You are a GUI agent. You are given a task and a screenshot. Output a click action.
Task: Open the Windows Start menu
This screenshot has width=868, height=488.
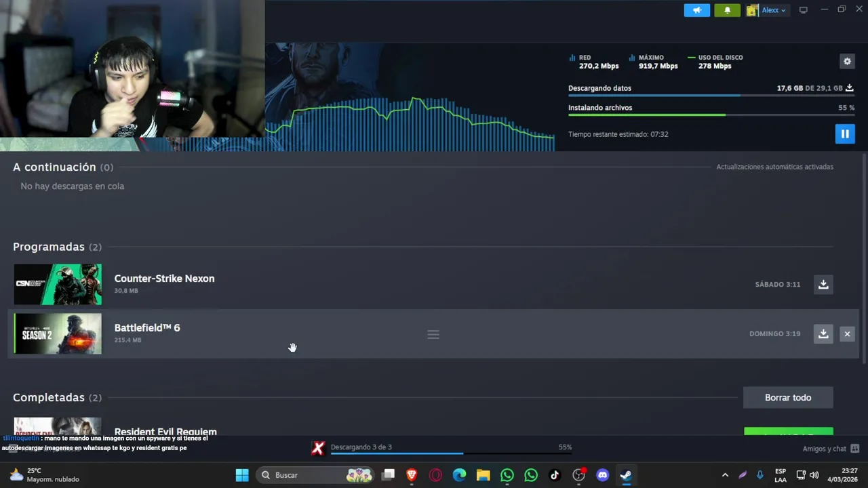pyautogui.click(x=242, y=475)
